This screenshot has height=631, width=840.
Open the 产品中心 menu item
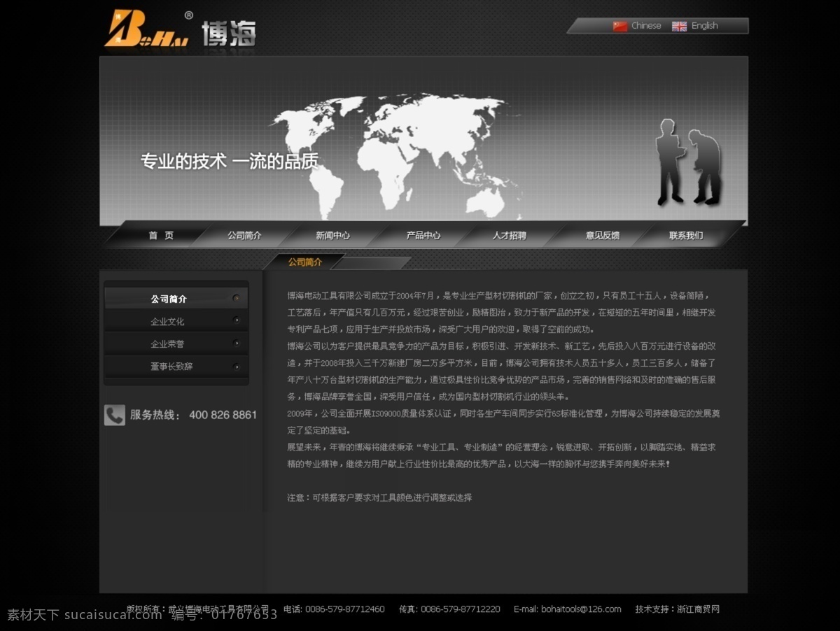pyautogui.click(x=423, y=236)
